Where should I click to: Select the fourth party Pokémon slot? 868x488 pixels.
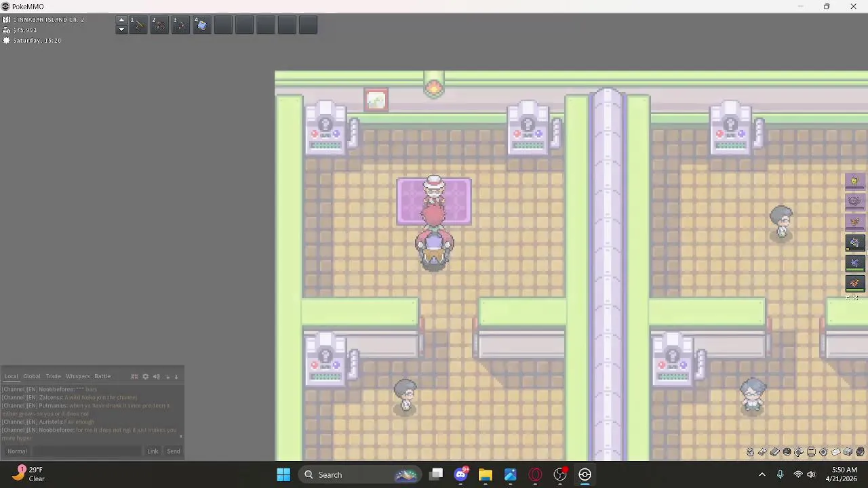tap(854, 243)
